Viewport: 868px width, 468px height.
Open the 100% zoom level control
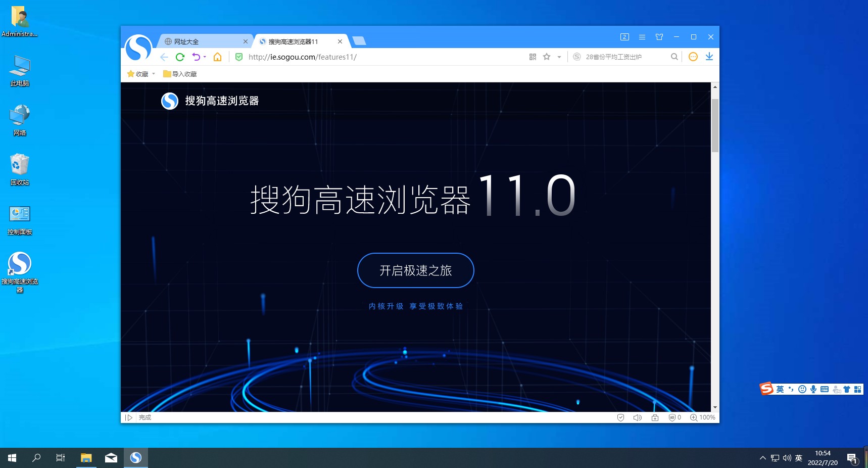click(x=703, y=417)
